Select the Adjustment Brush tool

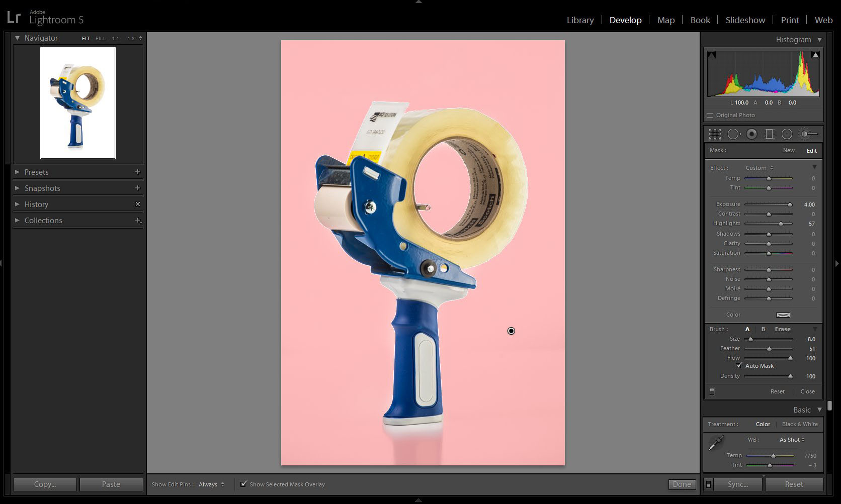(x=808, y=134)
